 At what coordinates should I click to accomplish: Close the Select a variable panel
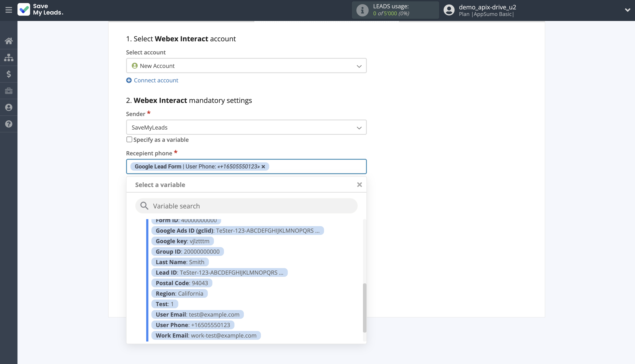click(x=359, y=185)
